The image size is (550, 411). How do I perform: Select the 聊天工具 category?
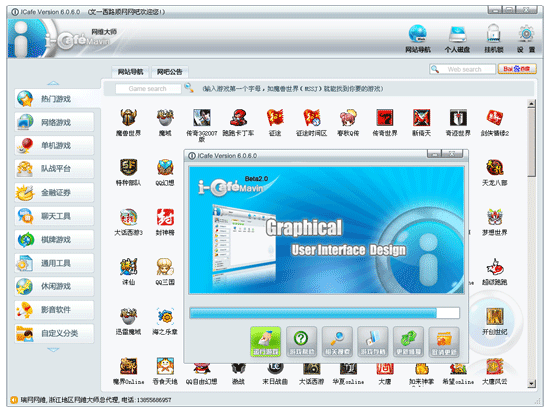[x=54, y=216]
